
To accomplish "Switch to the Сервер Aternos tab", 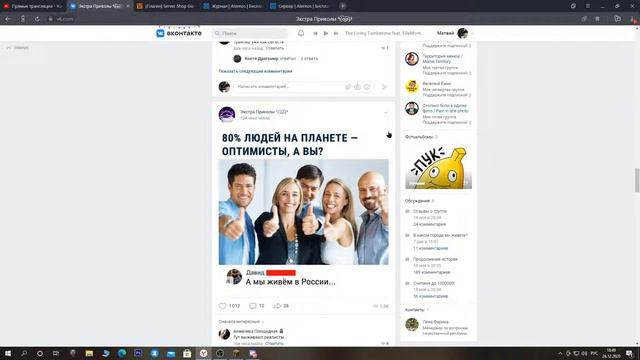I will pyautogui.click(x=300, y=6).
